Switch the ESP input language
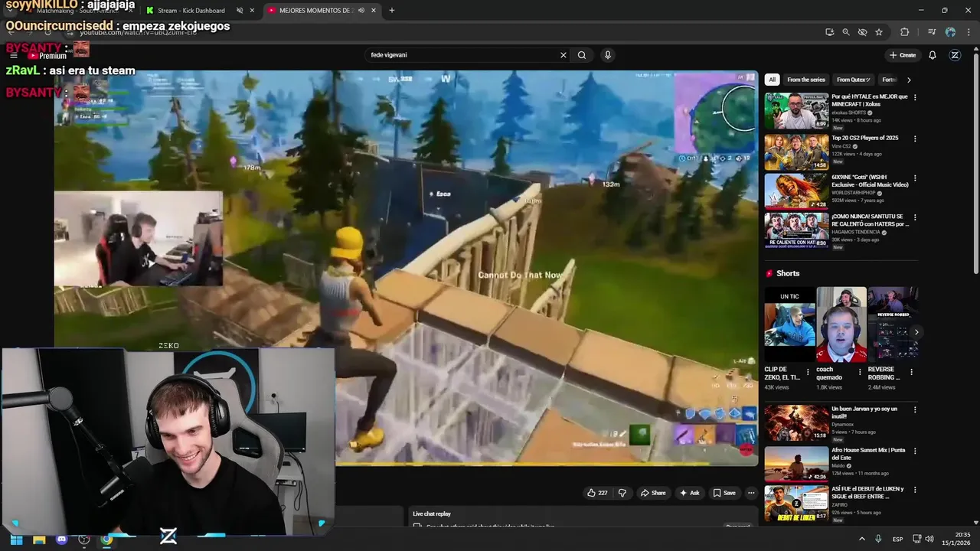This screenshot has width=980, height=551. point(897,540)
